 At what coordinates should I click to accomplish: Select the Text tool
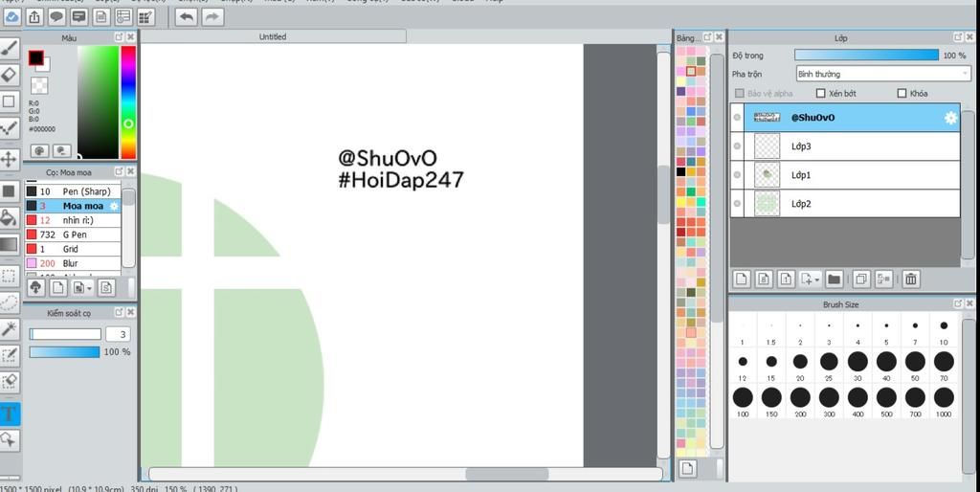click(10, 414)
